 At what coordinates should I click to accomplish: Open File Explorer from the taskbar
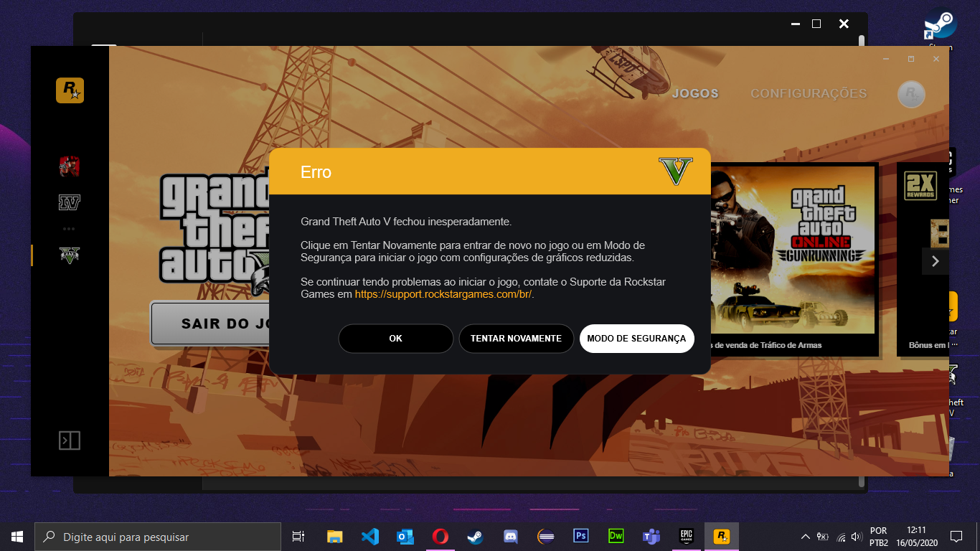click(334, 537)
